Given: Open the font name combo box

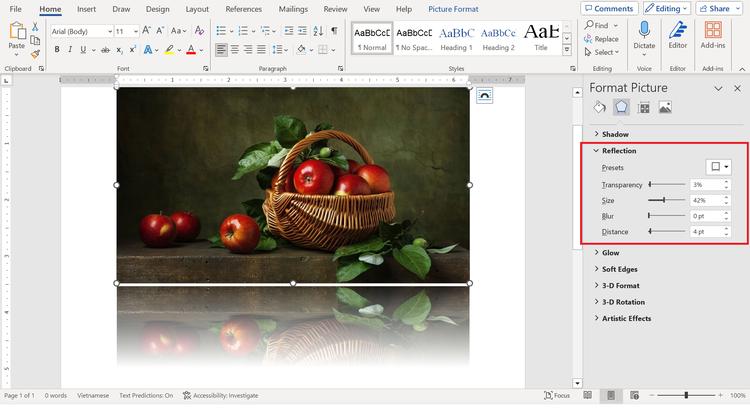Looking at the screenshot, I should [x=82, y=31].
